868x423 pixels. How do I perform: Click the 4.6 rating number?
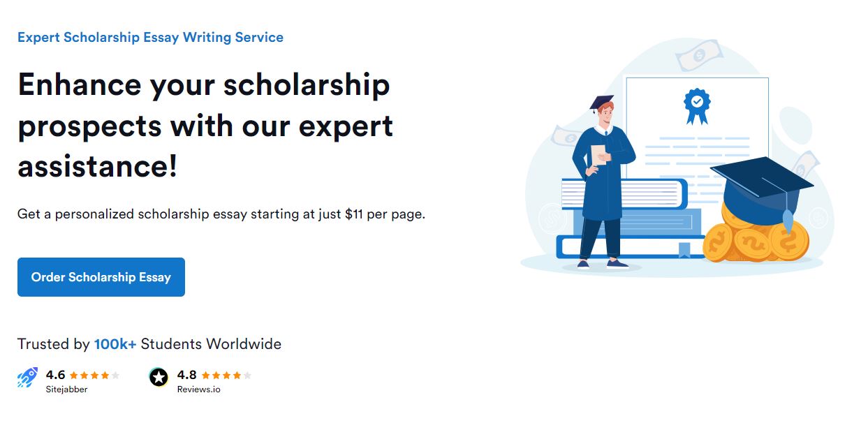point(55,375)
